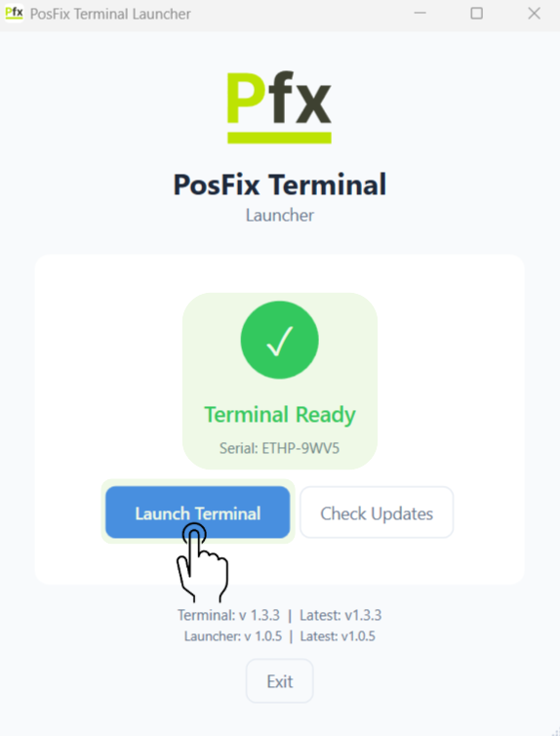Select the Terminal Ready status text
560x736 pixels.
(280, 415)
